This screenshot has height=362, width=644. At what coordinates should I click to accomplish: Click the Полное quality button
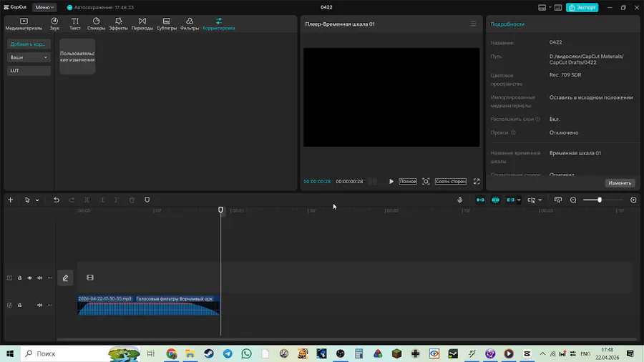[x=407, y=182]
